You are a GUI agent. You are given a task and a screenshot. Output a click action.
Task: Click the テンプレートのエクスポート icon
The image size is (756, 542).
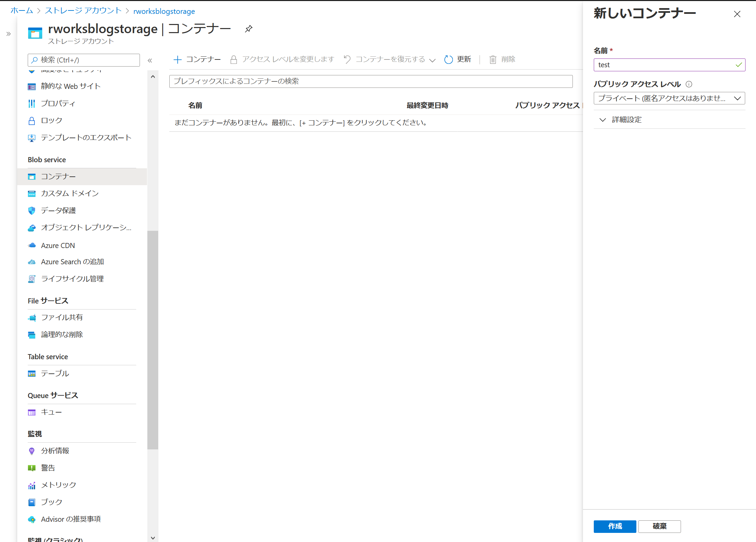(x=32, y=138)
